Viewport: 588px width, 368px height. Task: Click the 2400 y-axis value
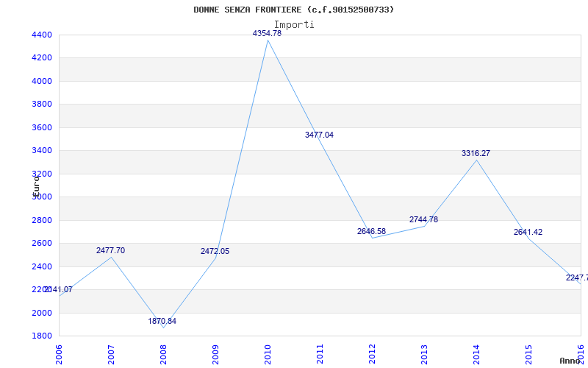click(40, 266)
